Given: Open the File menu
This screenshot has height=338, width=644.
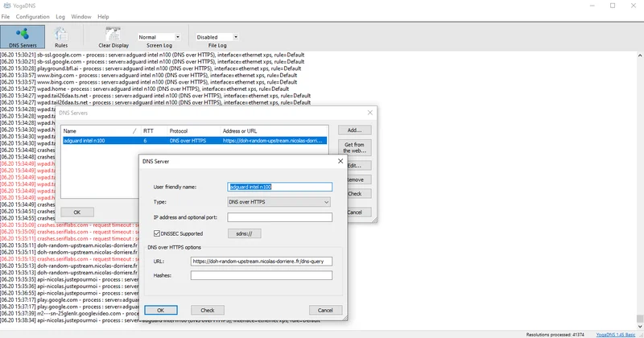Looking at the screenshot, I should (x=6, y=16).
